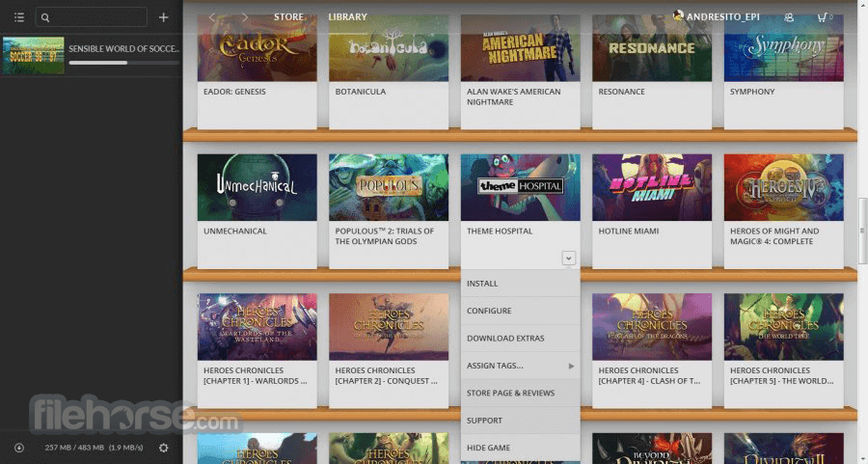Open the sidebar list menu icon
868x464 pixels.
tap(19, 17)
